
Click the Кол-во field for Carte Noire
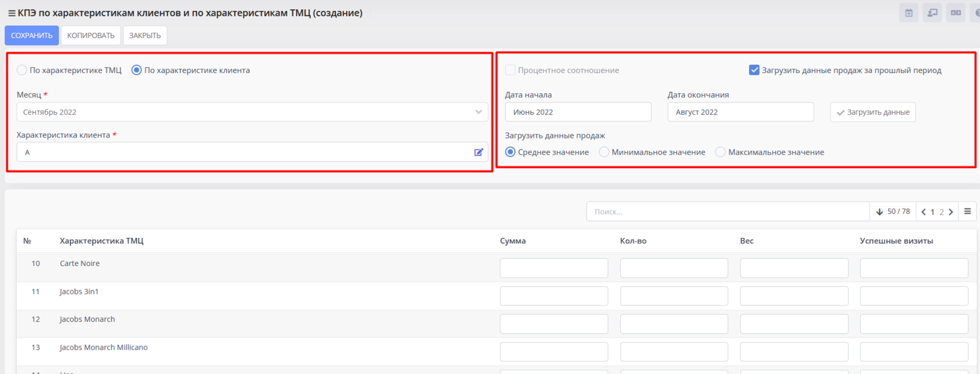click(674, 268)
